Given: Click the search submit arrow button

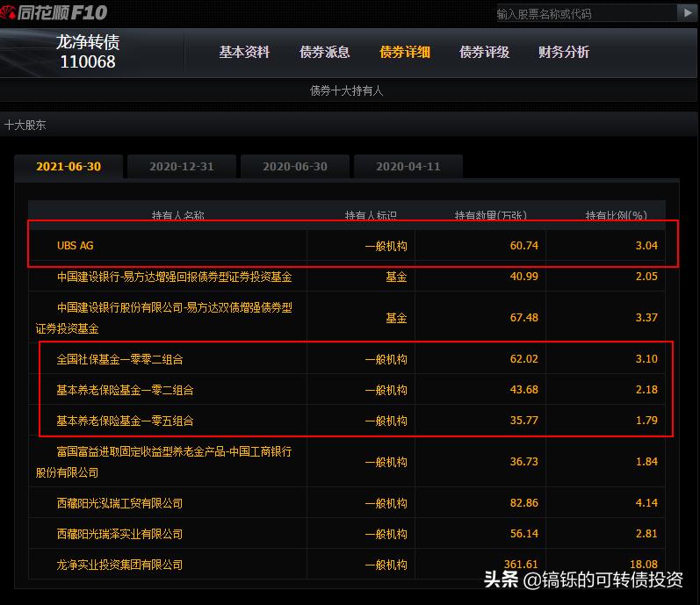Looking at the screenshot, I should coord(688,13).
